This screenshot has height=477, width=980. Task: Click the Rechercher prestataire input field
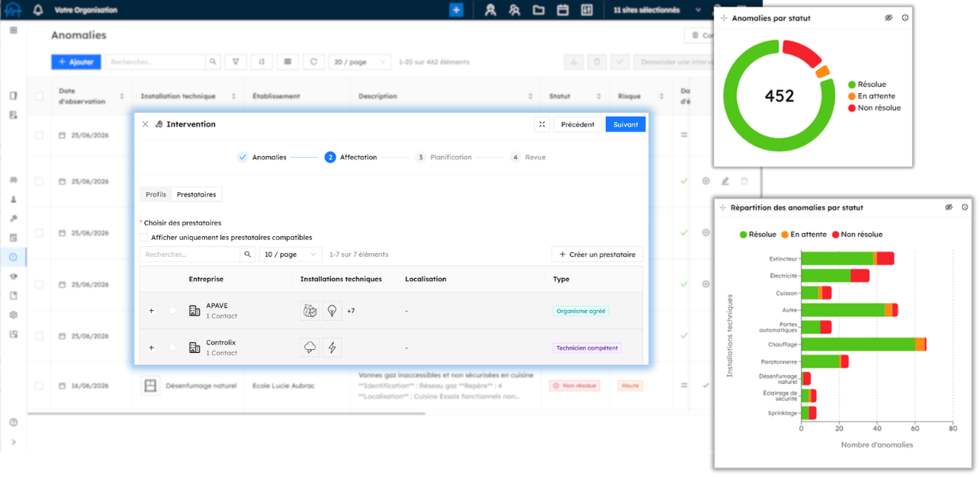point(190,255)
